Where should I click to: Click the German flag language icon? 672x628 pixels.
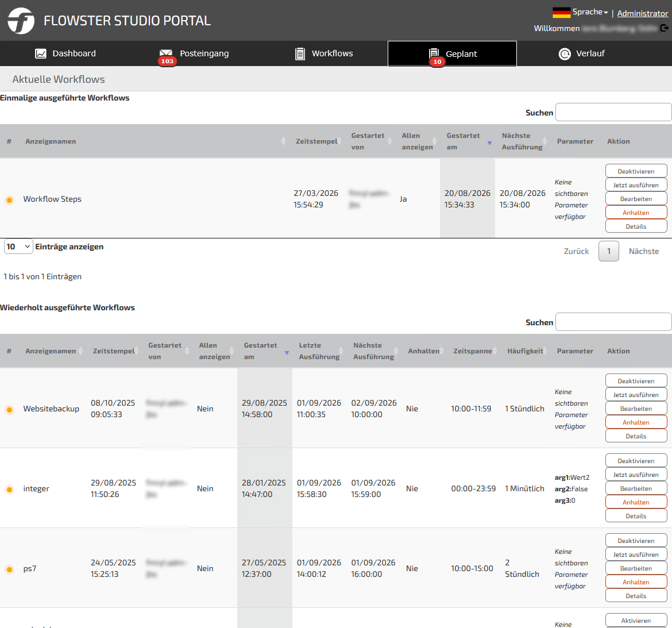[x=561, y=13]
